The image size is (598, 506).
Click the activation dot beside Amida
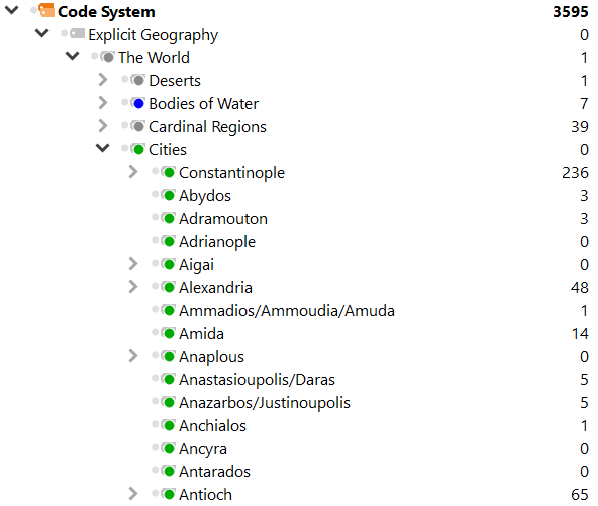(155, 333)
